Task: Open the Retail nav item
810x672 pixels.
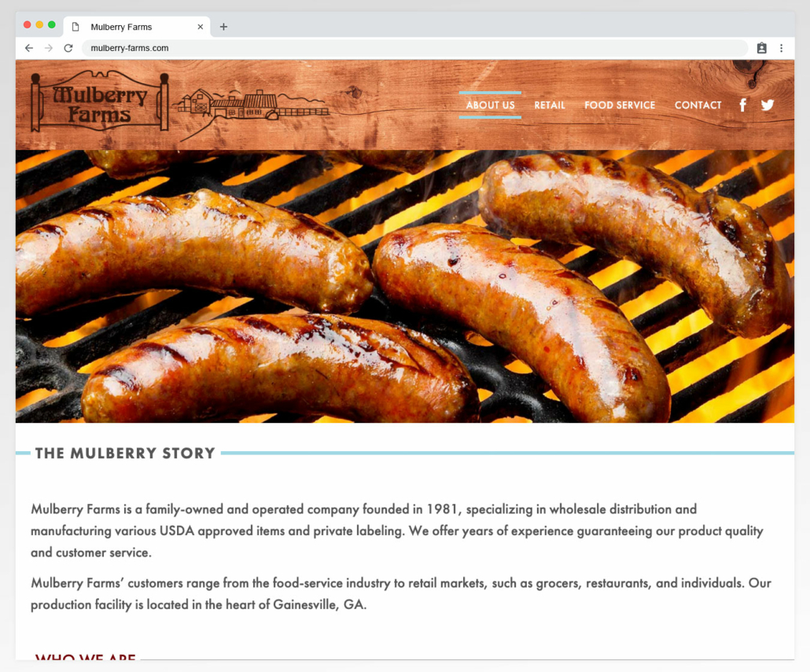Action: [550, 105]
